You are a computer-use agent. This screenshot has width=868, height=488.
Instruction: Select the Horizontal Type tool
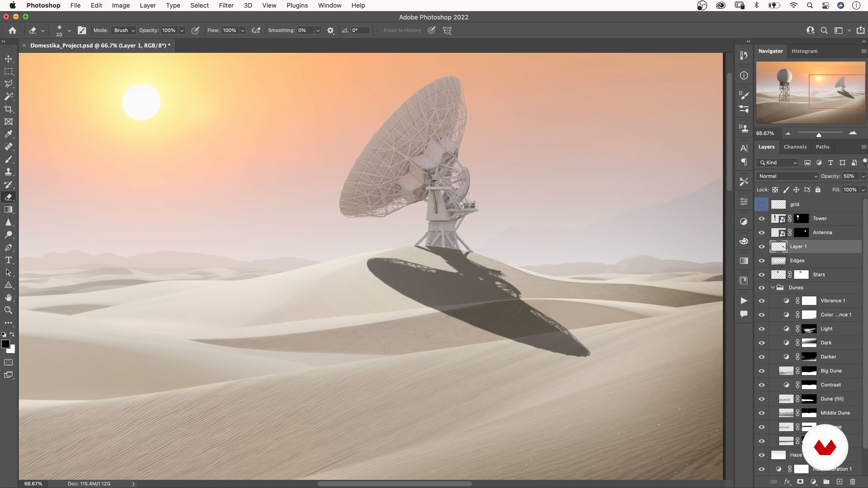(x=8, y=260)
